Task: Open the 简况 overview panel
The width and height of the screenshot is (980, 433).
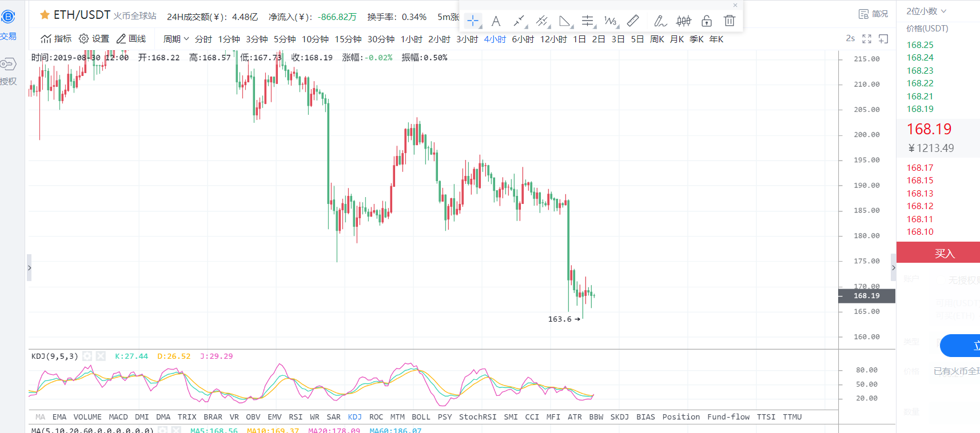Action: tap(873, 14)
